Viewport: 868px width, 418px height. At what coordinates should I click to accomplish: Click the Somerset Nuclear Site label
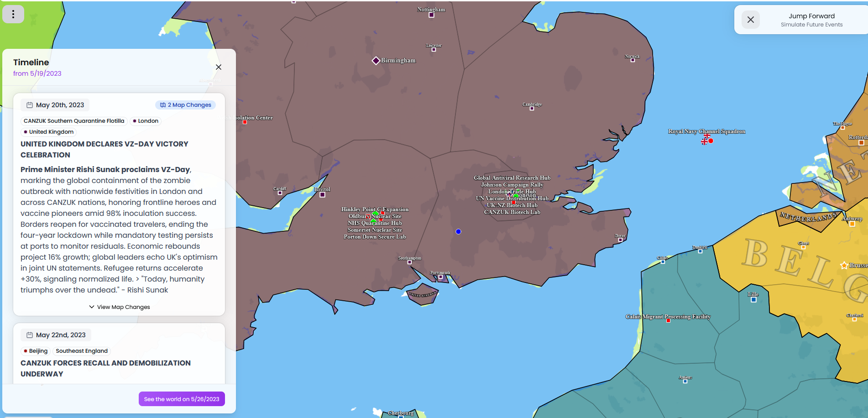coord(375,230)
